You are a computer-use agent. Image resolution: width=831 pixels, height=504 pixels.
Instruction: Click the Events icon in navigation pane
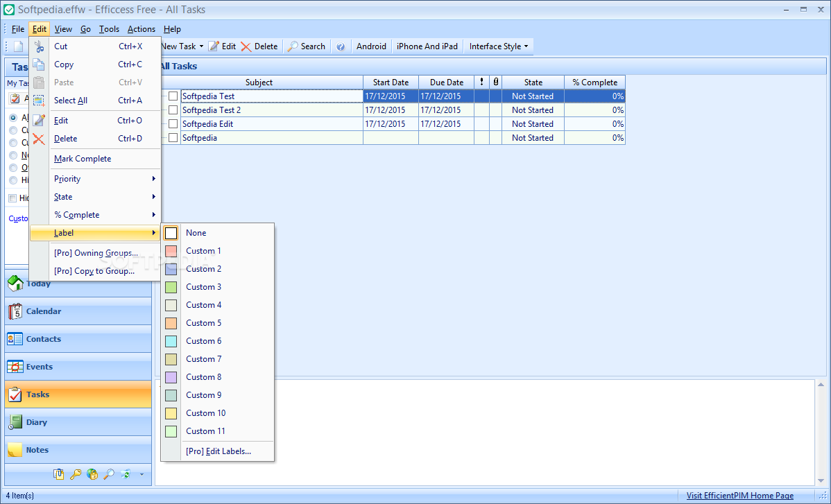pyautogui.click(x=15, y=367)
